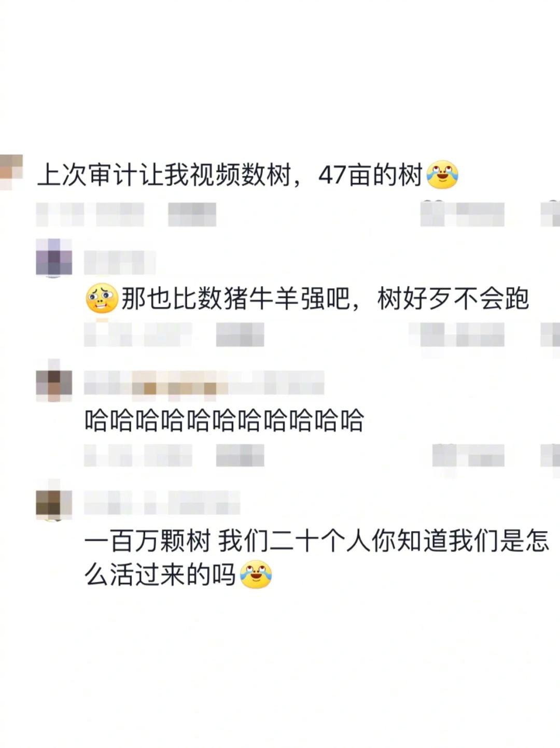
Task: Select the reply text "树好歹不会跑"
Action: [453, 299]
